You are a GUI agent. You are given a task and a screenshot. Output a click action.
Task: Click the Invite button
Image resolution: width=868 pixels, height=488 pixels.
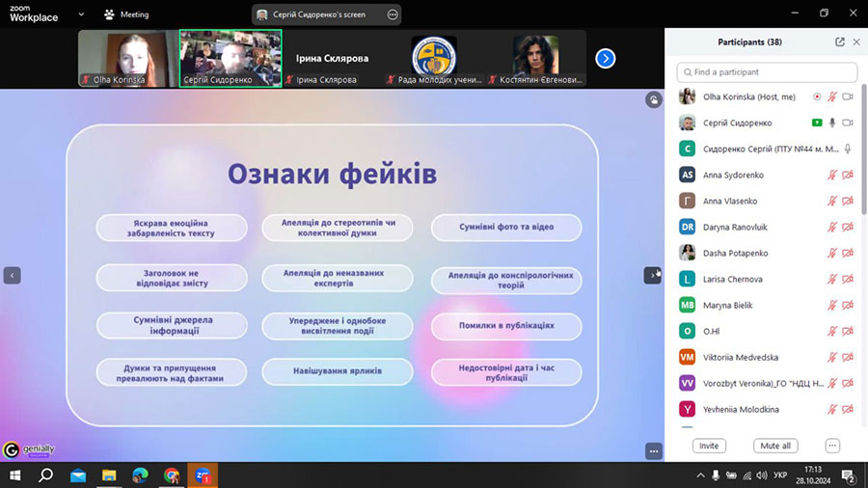(x=709, y=446)
